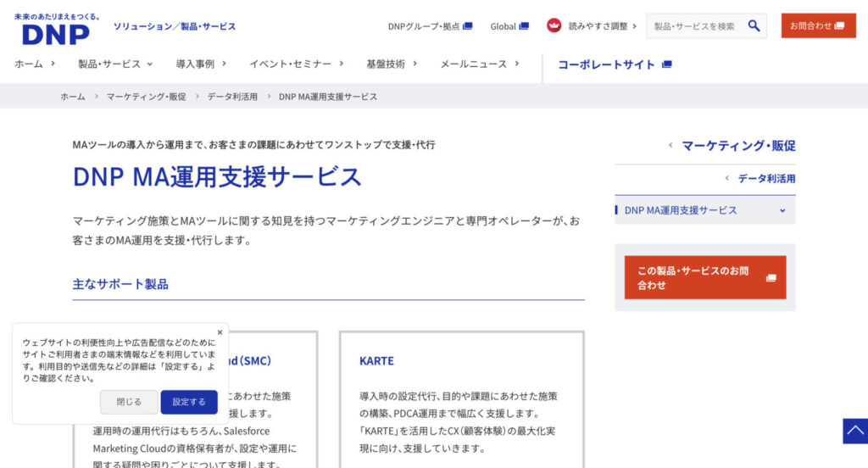Open DNPグループ・拠点 link
Screen dimensions: 868x468
click(x=430, y=26)
